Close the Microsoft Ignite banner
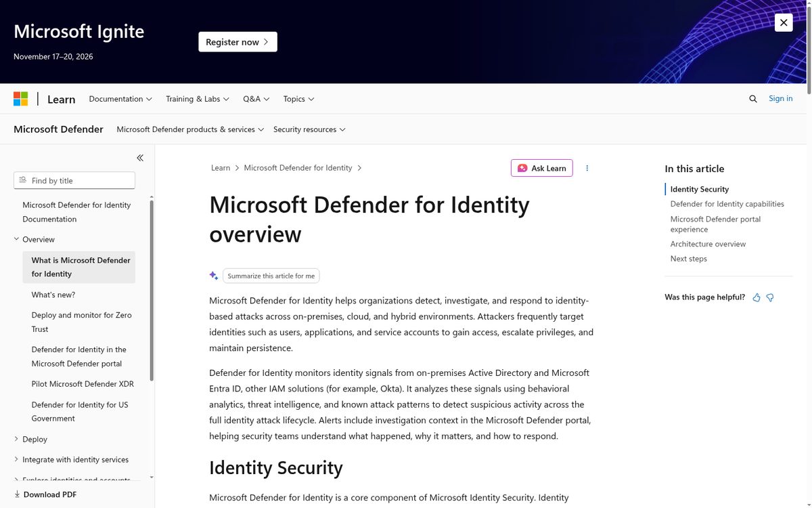 (784, 22)
